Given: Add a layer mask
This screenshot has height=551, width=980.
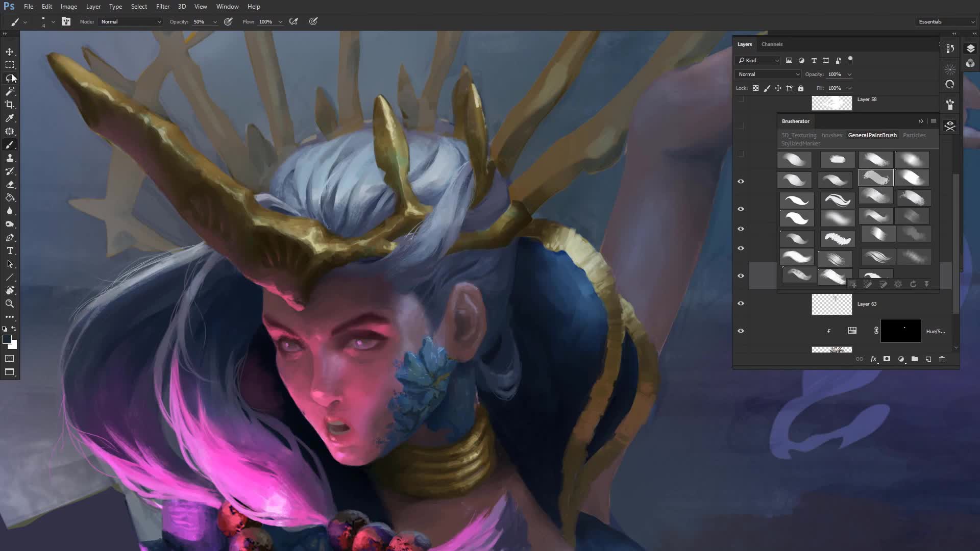Looking at the screenshot, I should (x=887, y=359).
